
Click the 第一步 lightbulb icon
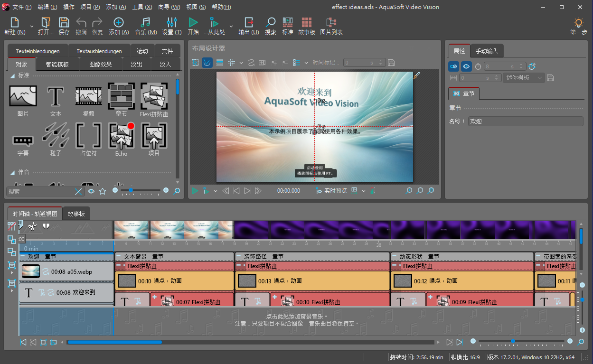tap(578, 22)
